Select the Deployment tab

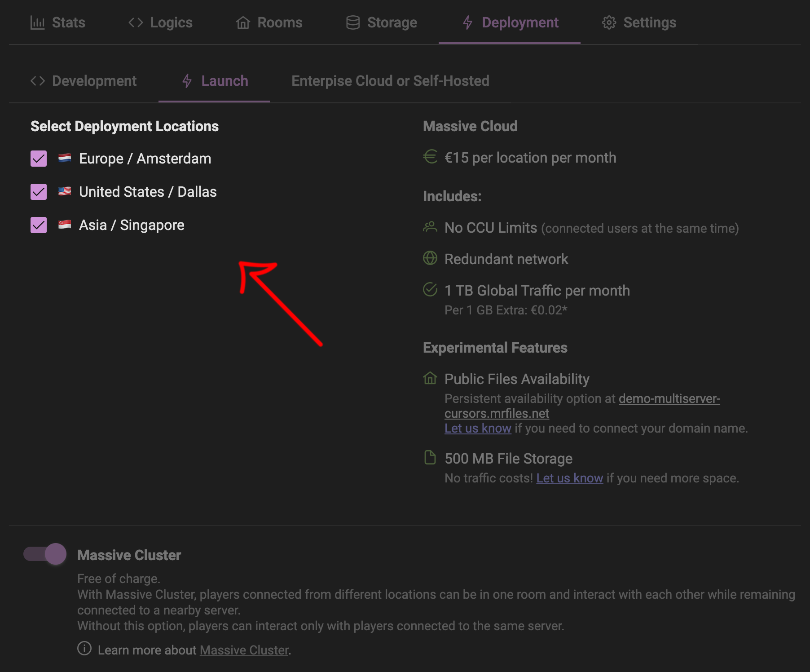tap(510, 22)
